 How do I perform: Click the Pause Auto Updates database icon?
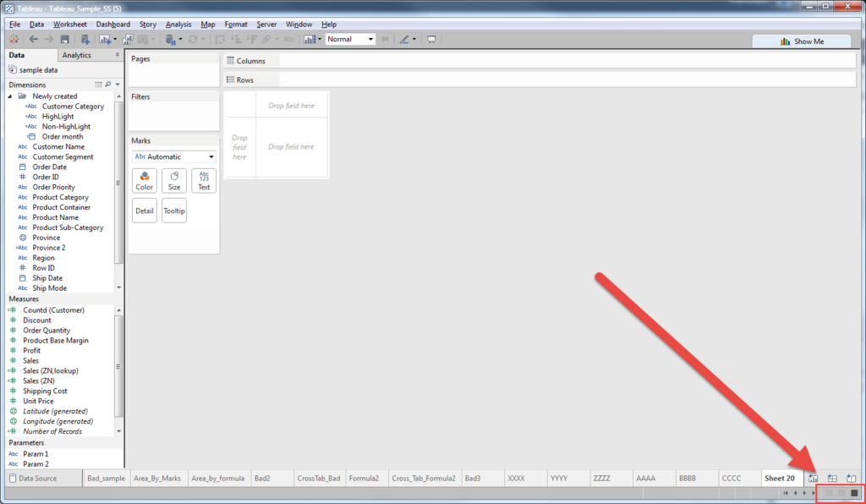171,39
